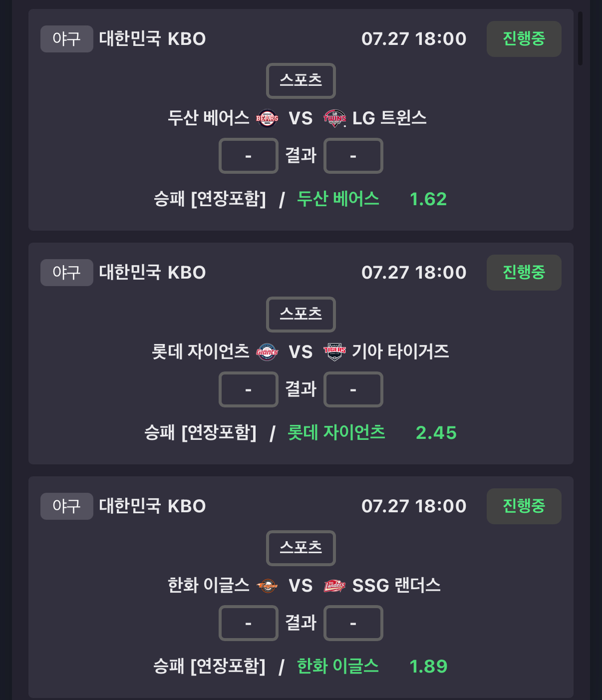
Task: Click the 야구 category tag on the first card
Action: point(67,39)
